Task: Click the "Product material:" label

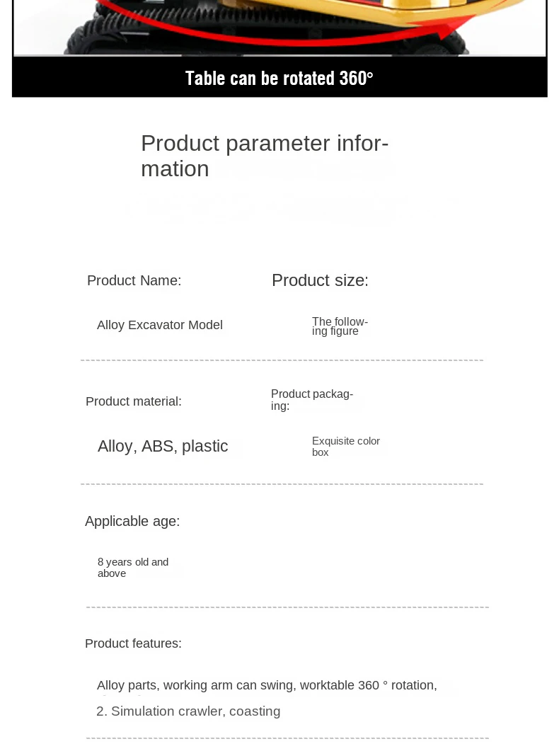Action: pyautogui.click(x=133, y=401)
